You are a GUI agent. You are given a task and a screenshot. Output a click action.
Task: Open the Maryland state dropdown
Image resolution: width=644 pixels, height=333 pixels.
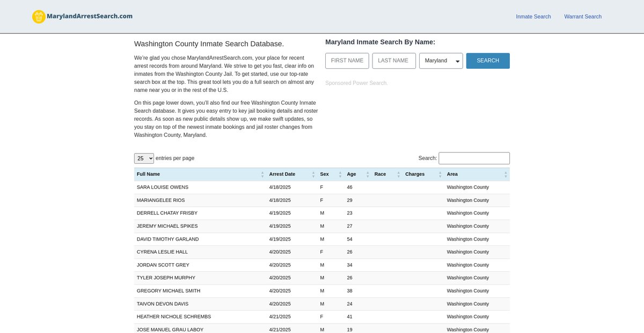coord(441,61)
